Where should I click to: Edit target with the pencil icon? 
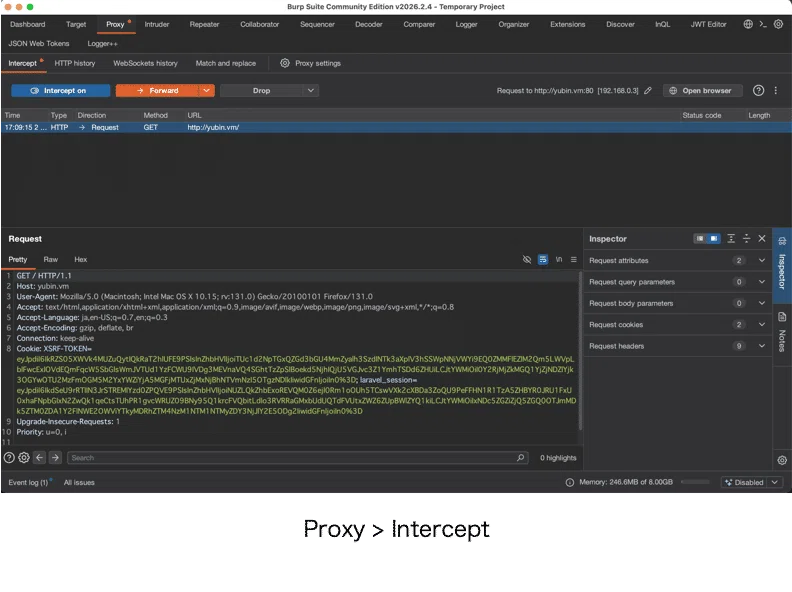pos(648,90)
